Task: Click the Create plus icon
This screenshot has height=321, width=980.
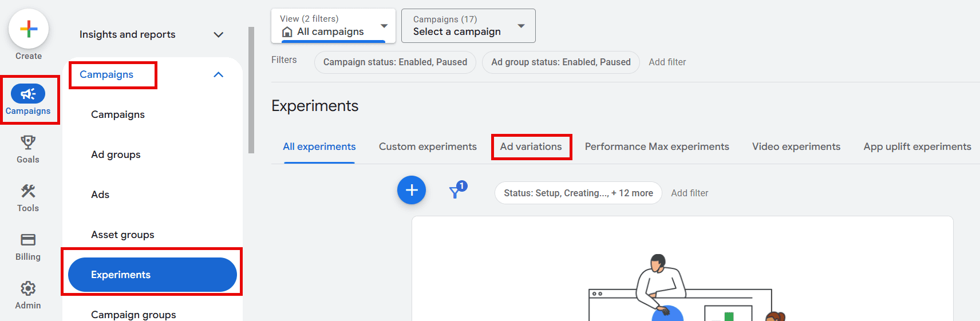Action: [29, 29]
